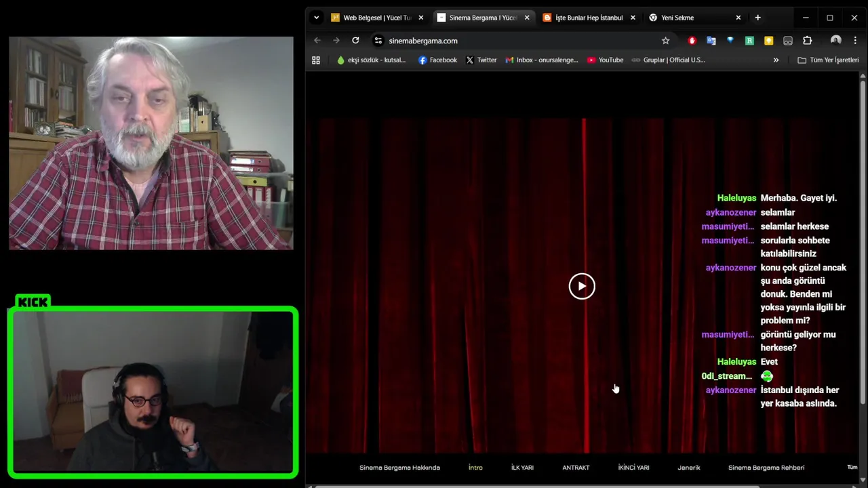Screen dimensions: 868x488
Task: Open the green R extension
Action: pos(749,41)
